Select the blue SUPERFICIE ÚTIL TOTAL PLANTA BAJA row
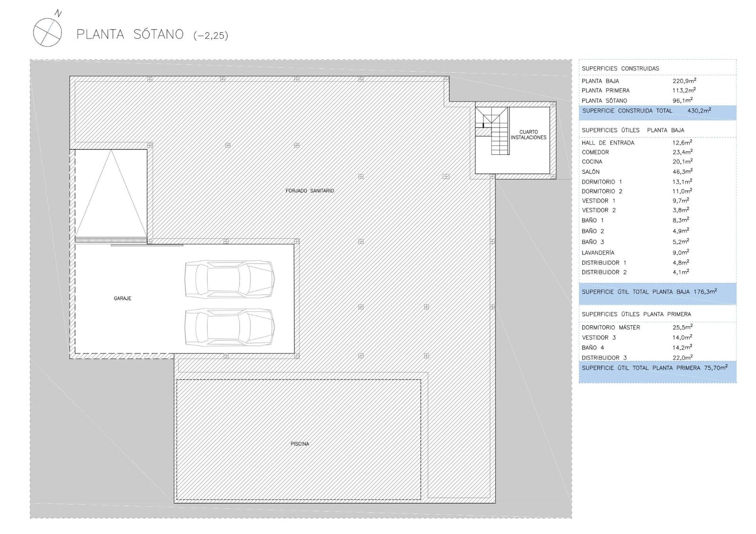The width and height of the screenshot is (756, 534). (657, 292)
